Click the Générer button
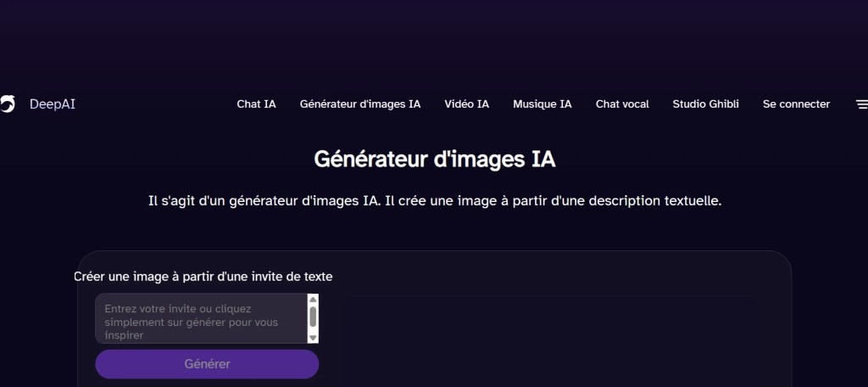Image resolution: width=868 pixels, height=387 pixels. [207, 364]
